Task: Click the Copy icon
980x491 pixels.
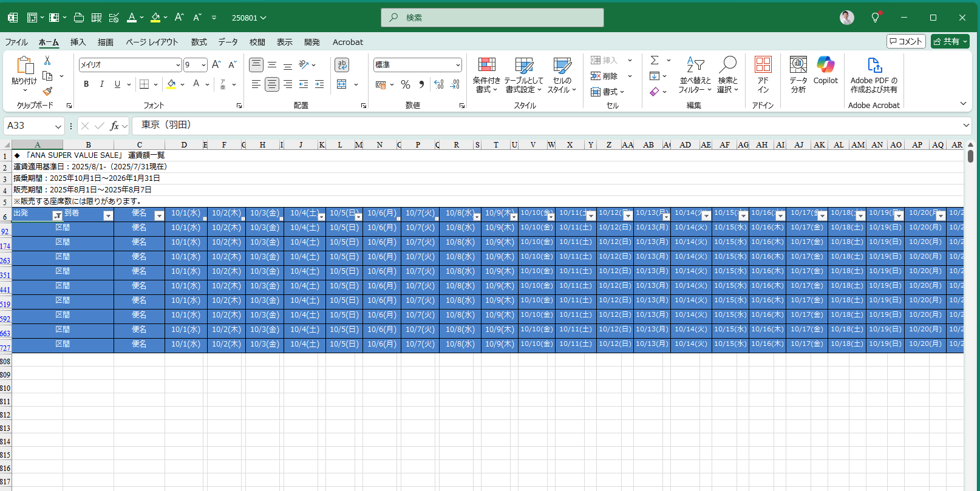Action: pos(47,76)
